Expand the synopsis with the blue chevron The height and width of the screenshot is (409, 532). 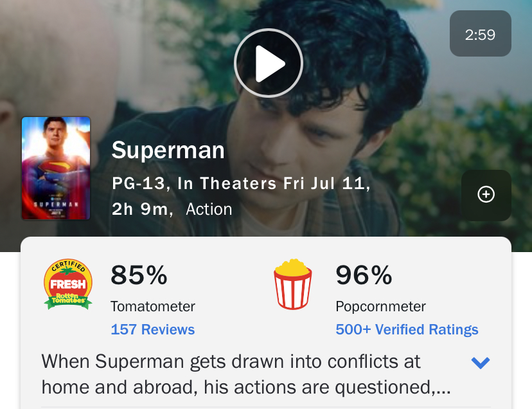(x=481, y=363)
